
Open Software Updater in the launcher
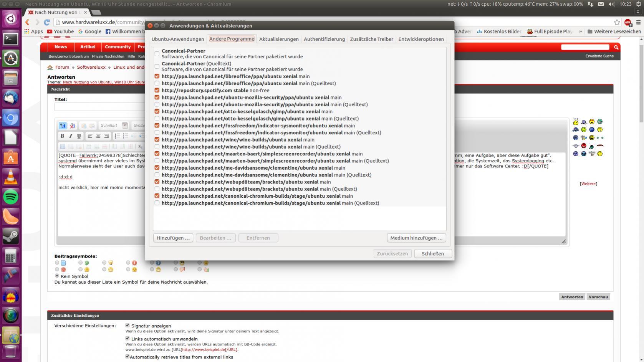coord(11,58)
